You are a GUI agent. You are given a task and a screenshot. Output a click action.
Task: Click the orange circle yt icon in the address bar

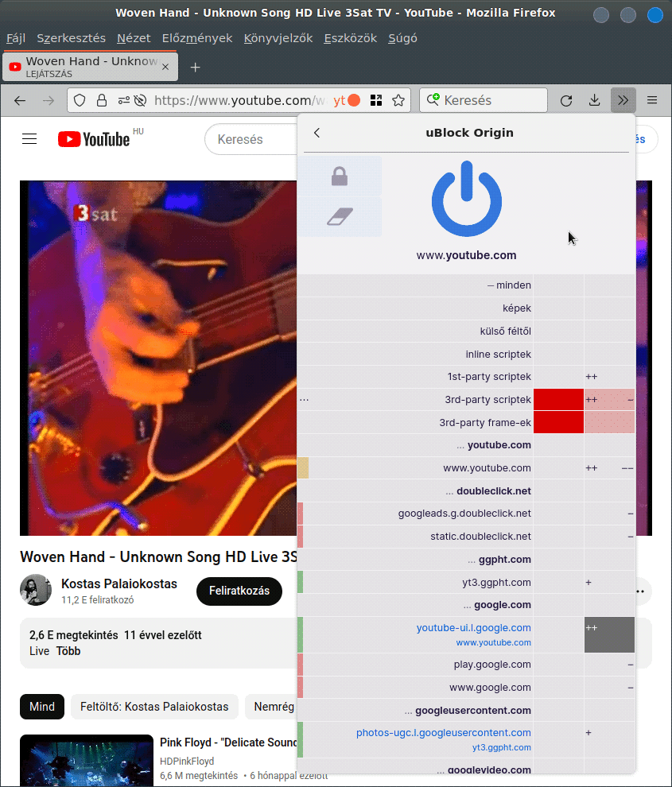pos(347,100)
